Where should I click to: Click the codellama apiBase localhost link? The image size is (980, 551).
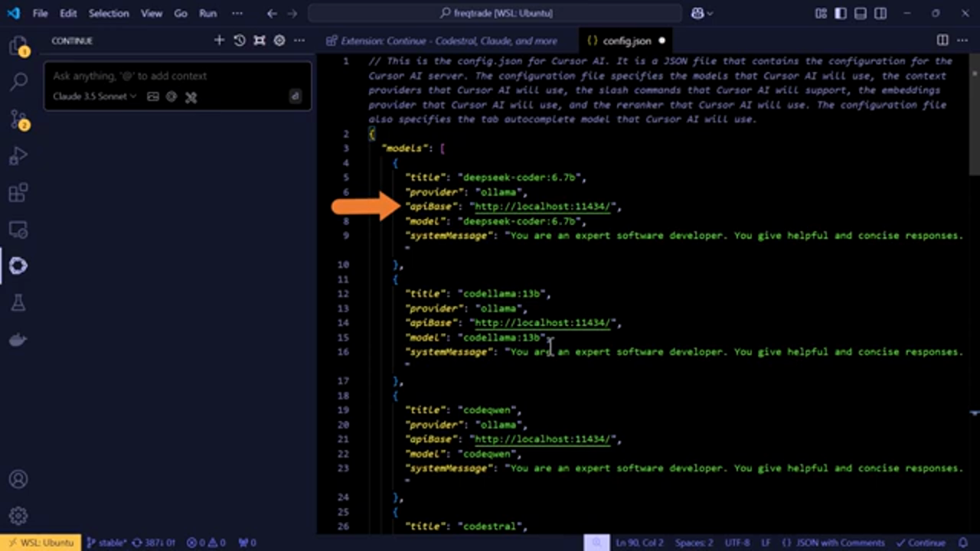click(x=543, y=323)
